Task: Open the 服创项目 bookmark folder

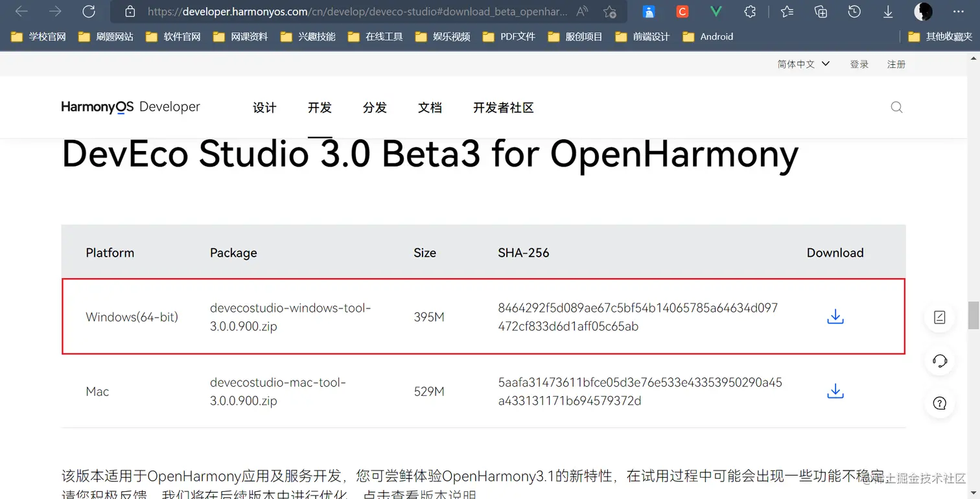Action: coord(576,37)
